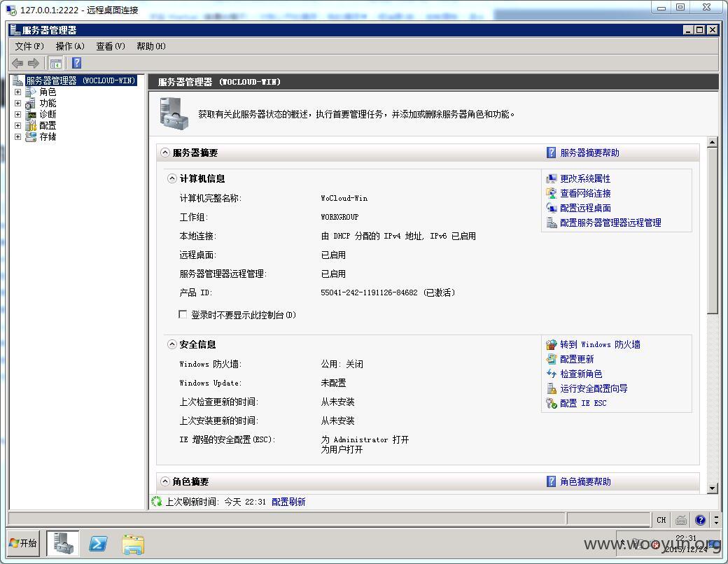Image resolution: width=728 pixels, height=564 pixels.
Task: Open the 文件(F) menu
Action: pyautogui.click(x=29, y=46)
